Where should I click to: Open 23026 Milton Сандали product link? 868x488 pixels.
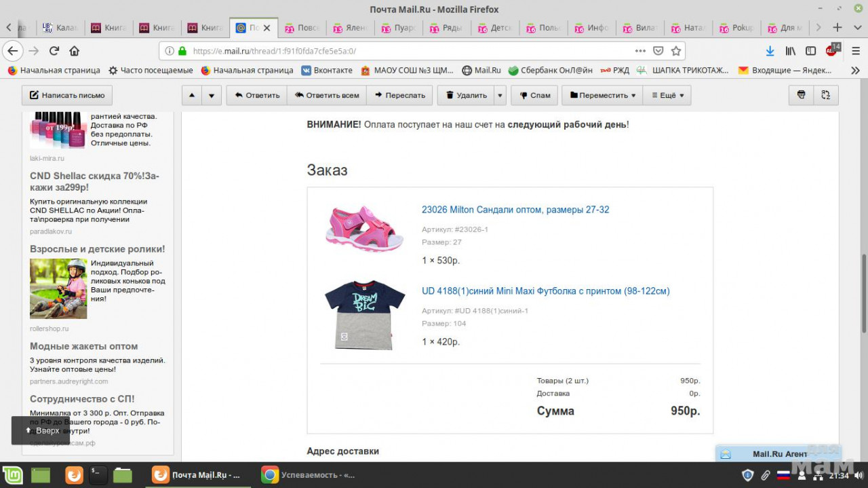click(515, 210)
